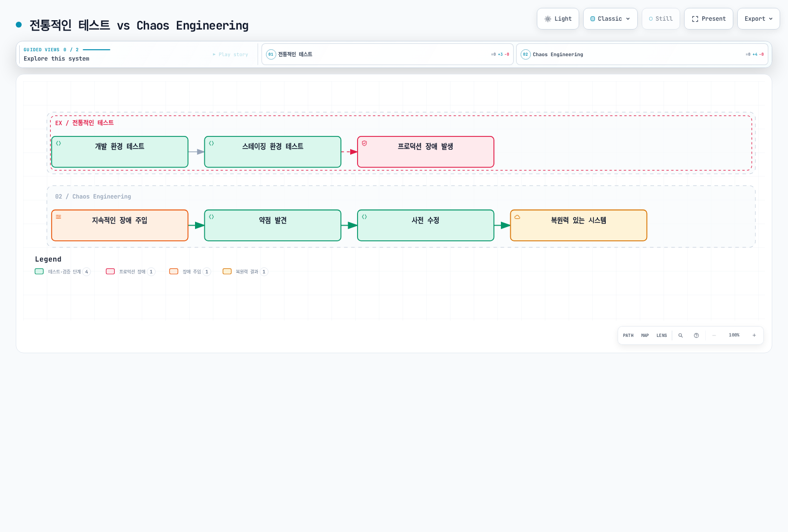
Task: Click the 02 / Chaos Engineering group label
Action: pyautogui.click(x=93, y=197)
